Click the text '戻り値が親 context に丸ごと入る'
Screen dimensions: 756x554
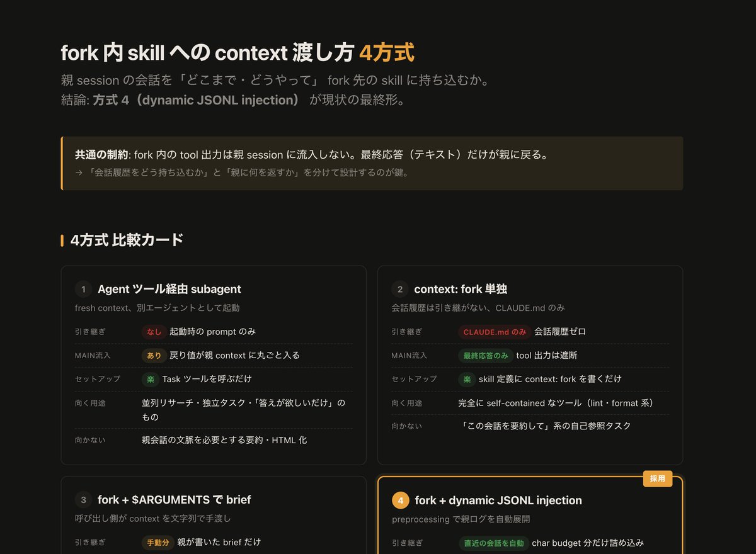[x=234, y=356]
